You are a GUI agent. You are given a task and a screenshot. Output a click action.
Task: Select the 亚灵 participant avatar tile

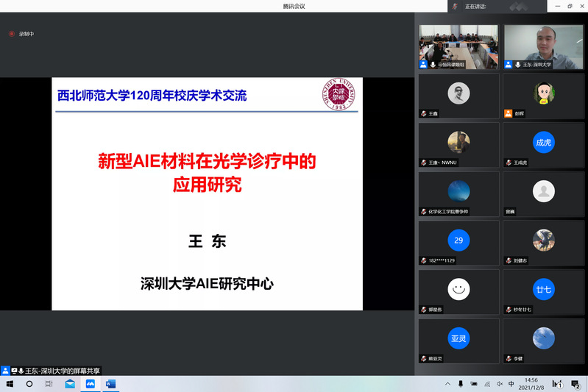coord(458,338)
